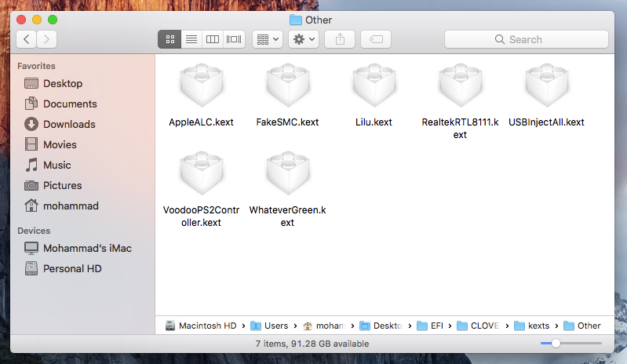
Task: Open Downloads in the sidebar
Action: (60, 124)
